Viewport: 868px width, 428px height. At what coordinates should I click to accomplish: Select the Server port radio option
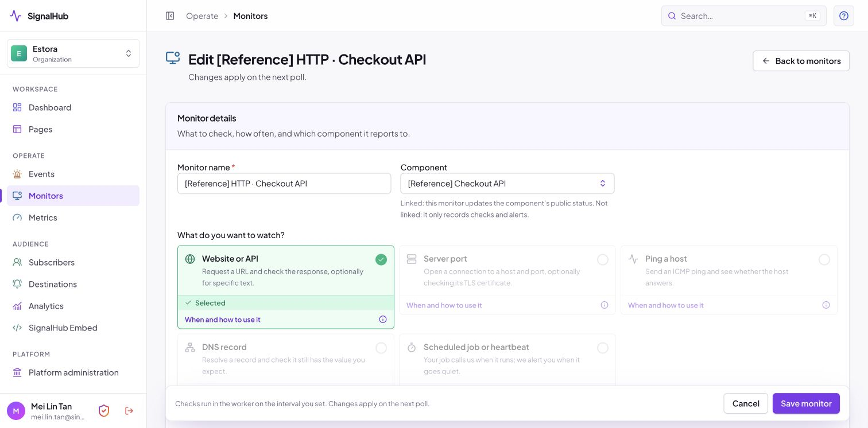pos(603,260)
